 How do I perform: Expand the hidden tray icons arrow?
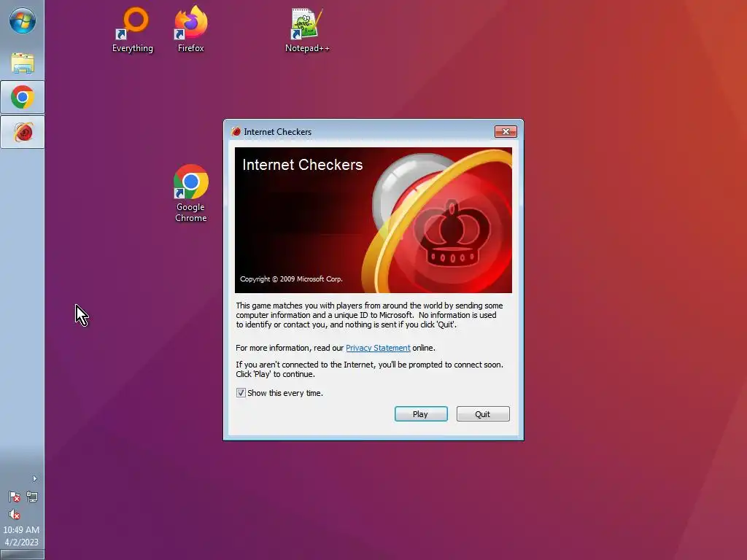pyautogui.click(x=34, y=478)
